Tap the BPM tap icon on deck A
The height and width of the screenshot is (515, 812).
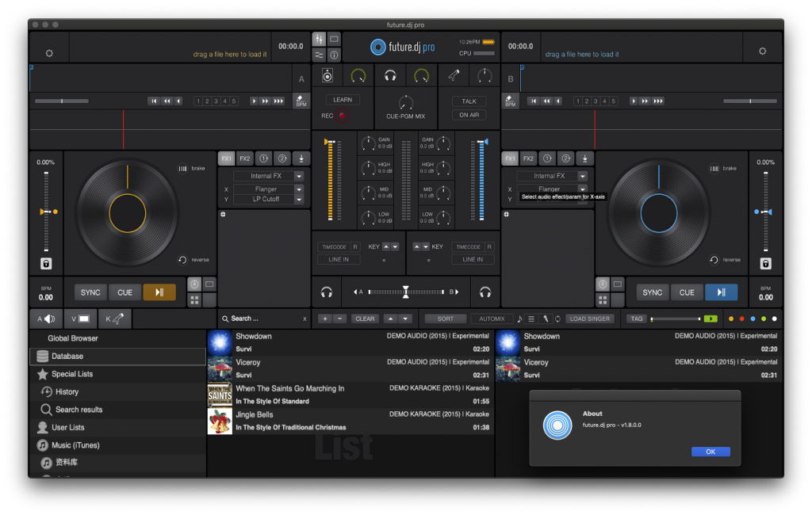[301, 101]
